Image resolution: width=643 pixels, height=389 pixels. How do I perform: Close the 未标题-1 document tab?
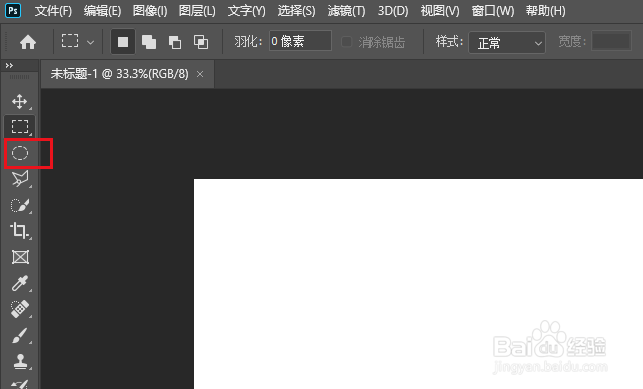[x=200, y=74]
